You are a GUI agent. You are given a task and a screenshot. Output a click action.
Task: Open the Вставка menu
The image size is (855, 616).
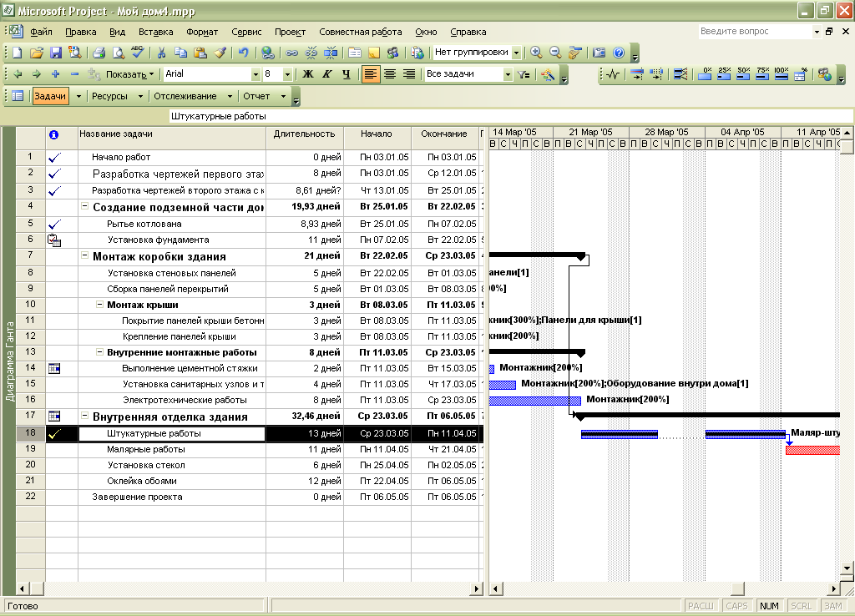156,33
